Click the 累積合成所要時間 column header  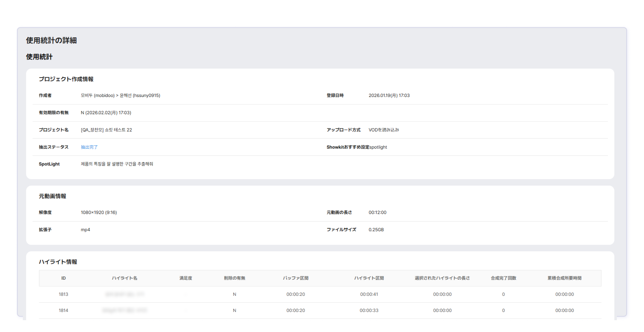point(564,278)
